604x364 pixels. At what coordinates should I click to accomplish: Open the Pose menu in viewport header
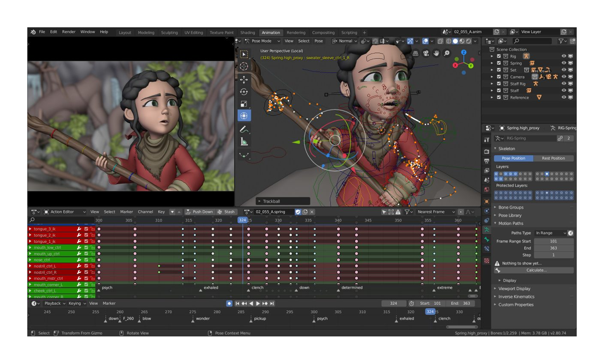point(318,41)
